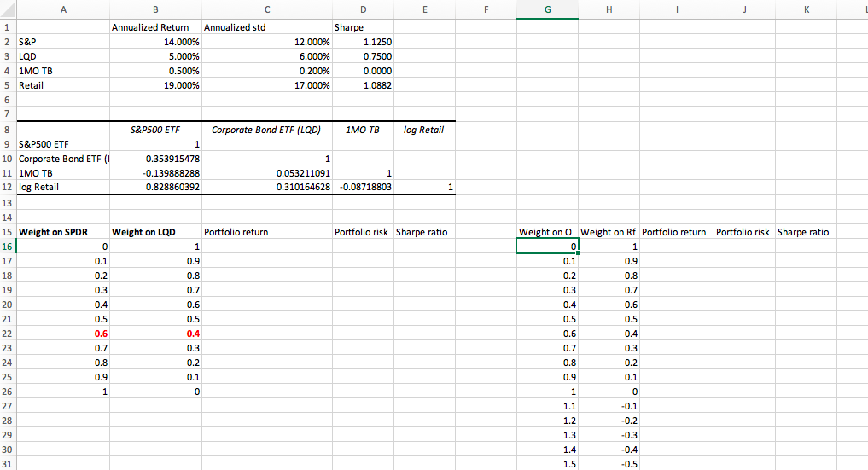Click the 'Annualized std' header cell
Screen dimensions: 868x470
tap(267, 27)
